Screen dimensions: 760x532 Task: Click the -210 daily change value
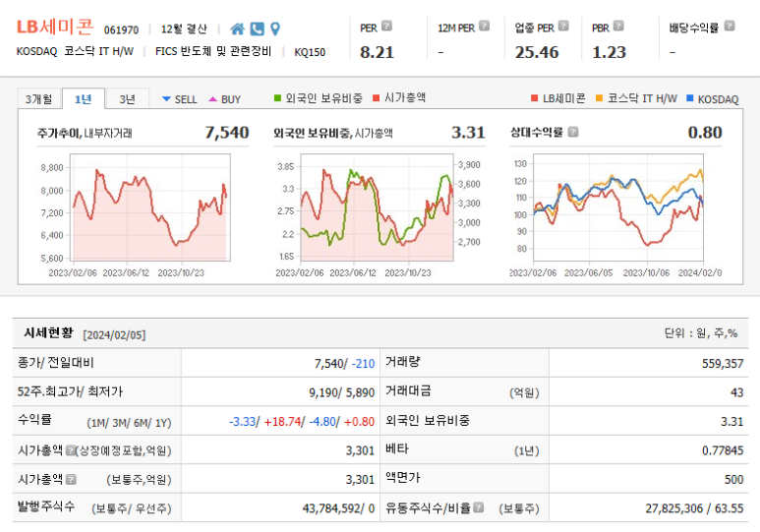click(363, 363)
